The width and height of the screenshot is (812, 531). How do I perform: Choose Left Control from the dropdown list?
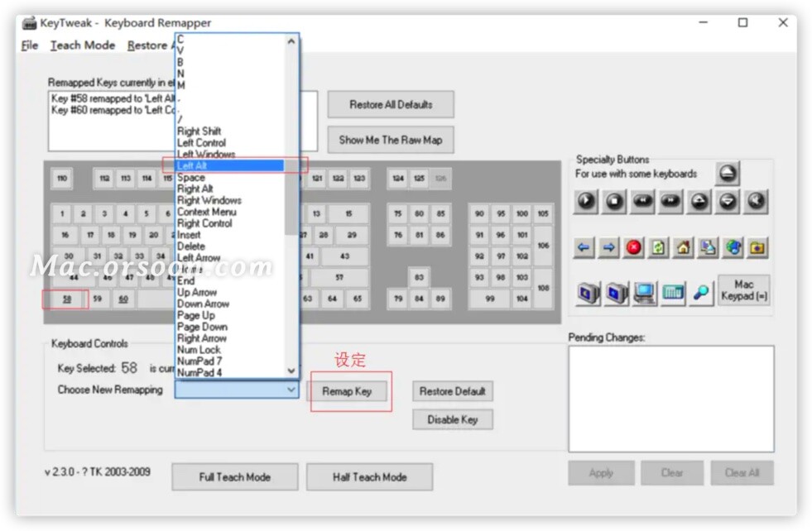(x=229, y=143)
